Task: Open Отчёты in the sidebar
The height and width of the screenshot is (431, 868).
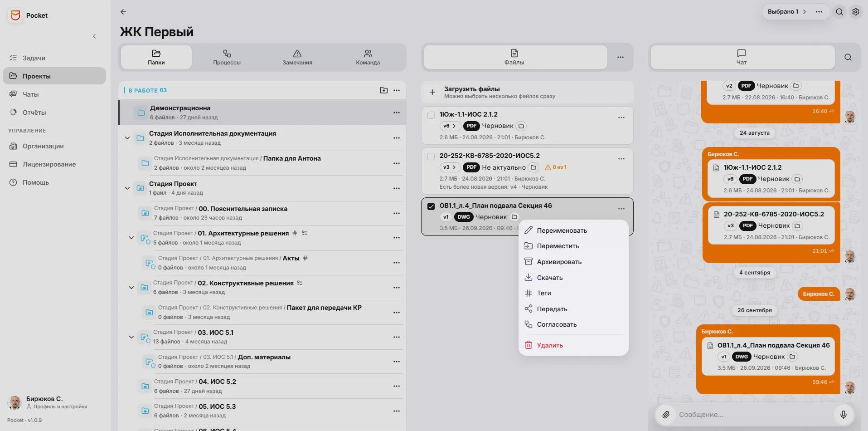Action: click(x=54, y=113)
